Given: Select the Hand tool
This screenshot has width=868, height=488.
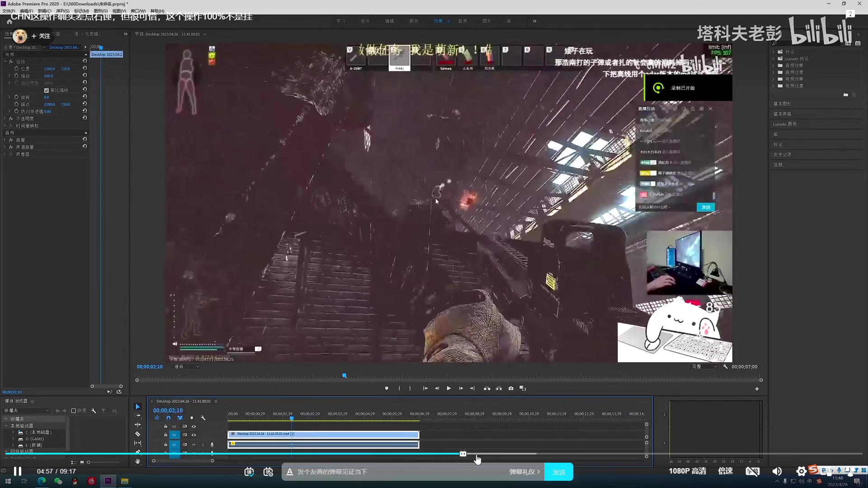Looking at the screenshot, I should coord(138,461).
